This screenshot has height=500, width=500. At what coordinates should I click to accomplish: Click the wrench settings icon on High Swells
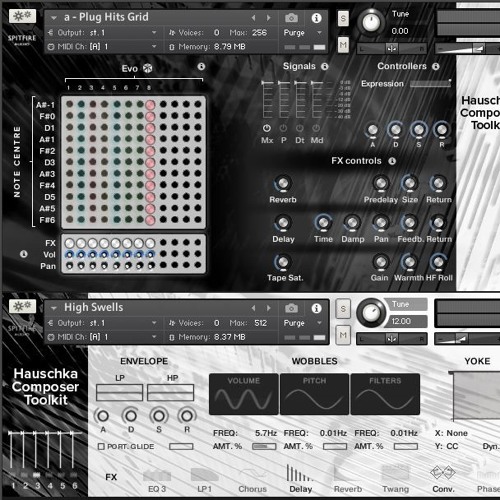pos(22,306)
